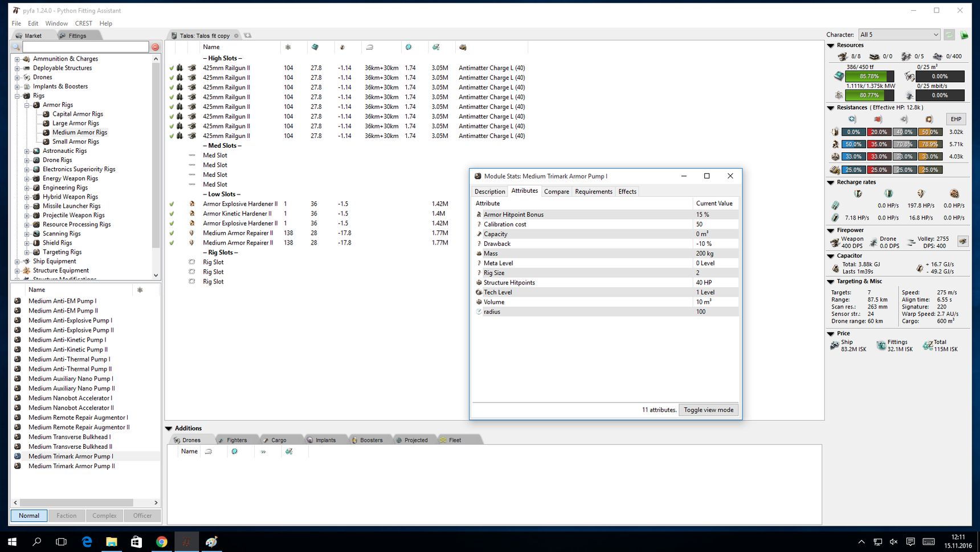980x552 pixels.
Task: Expand Ammunition & Charges tree node
Action: point(17,59)
